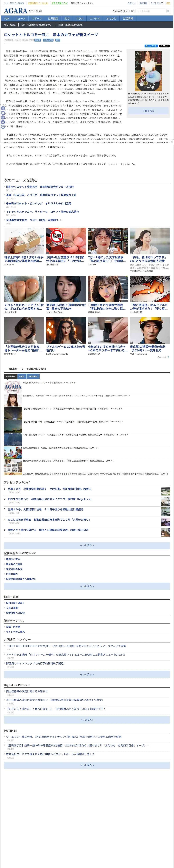Click the RSS link
The height and width of the screenshot is (868, 174).
pyautogui.click(x=168, y=3)
